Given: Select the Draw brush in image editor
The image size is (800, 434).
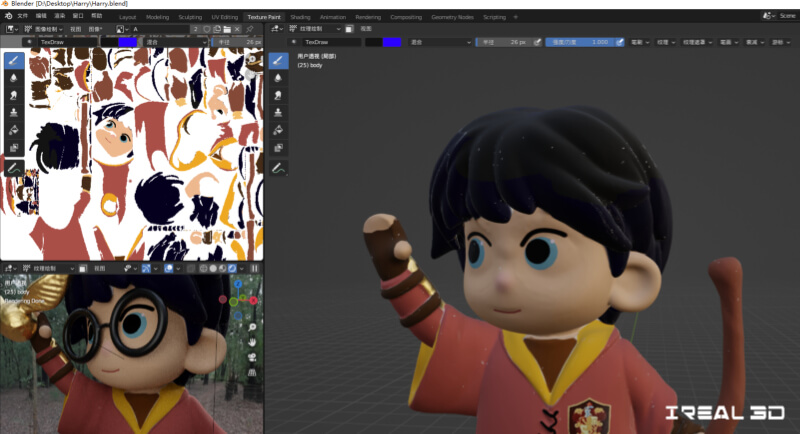Looking at the screenshot, I should click(14, 61).
